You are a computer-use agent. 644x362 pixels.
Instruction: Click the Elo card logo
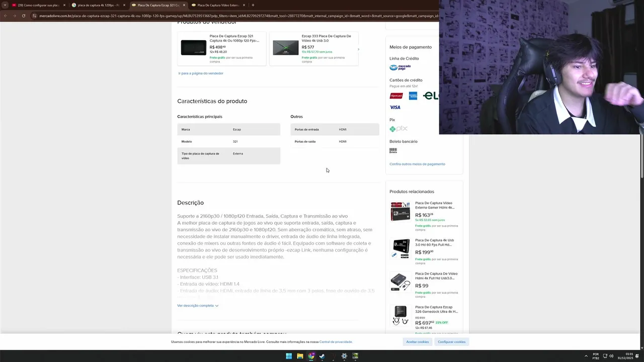click(431, 96)
